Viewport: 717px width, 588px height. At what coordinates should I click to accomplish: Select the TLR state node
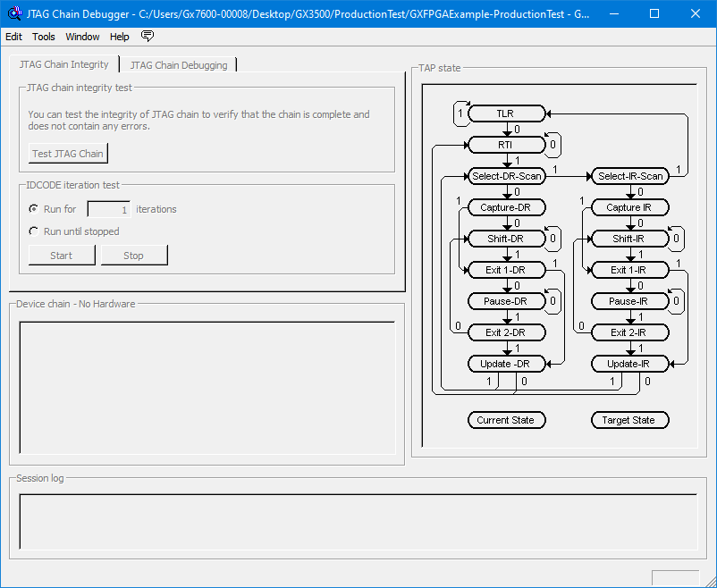(x=506, y=113)
